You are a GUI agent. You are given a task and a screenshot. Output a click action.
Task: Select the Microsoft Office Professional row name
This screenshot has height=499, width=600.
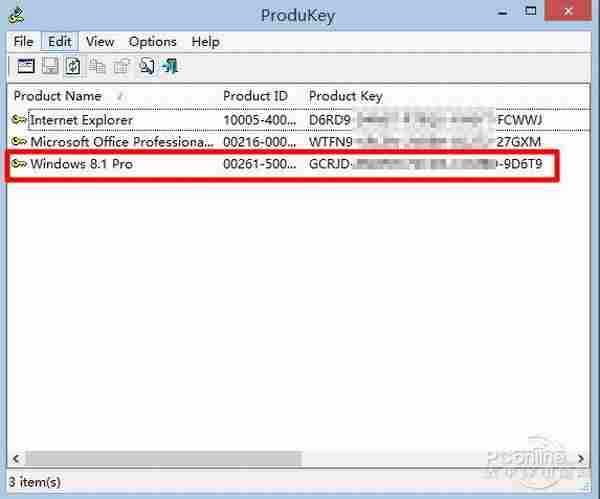[x=122, y=142]
